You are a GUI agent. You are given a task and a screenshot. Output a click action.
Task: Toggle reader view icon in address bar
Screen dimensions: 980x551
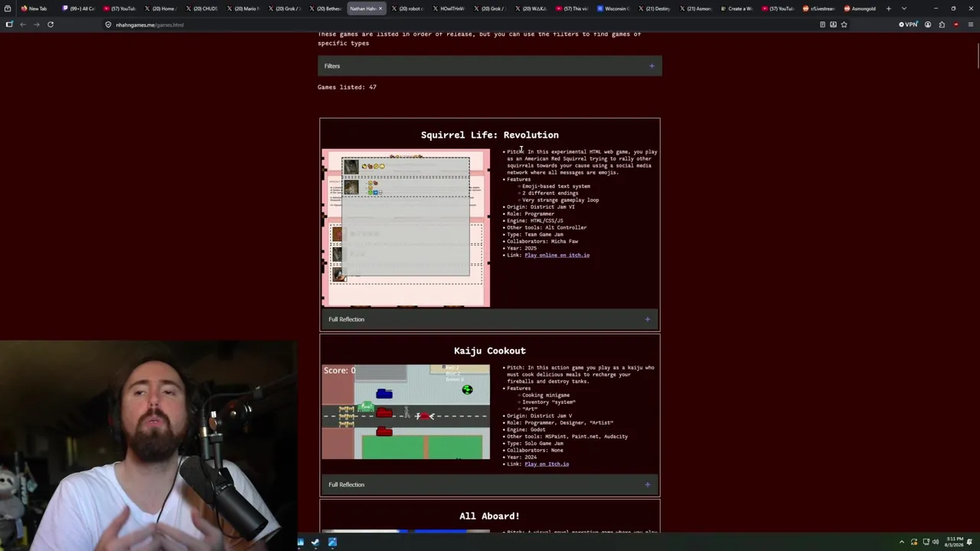tap(822, 24)
